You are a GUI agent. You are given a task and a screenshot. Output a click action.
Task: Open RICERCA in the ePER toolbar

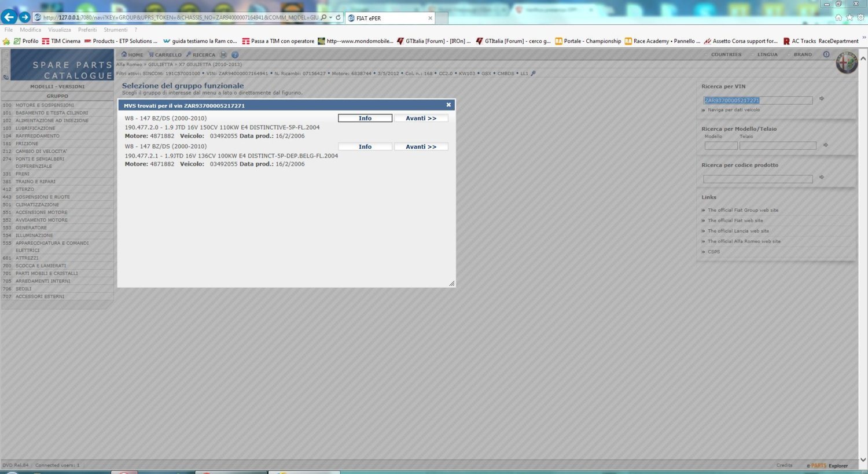click(201, 55)
